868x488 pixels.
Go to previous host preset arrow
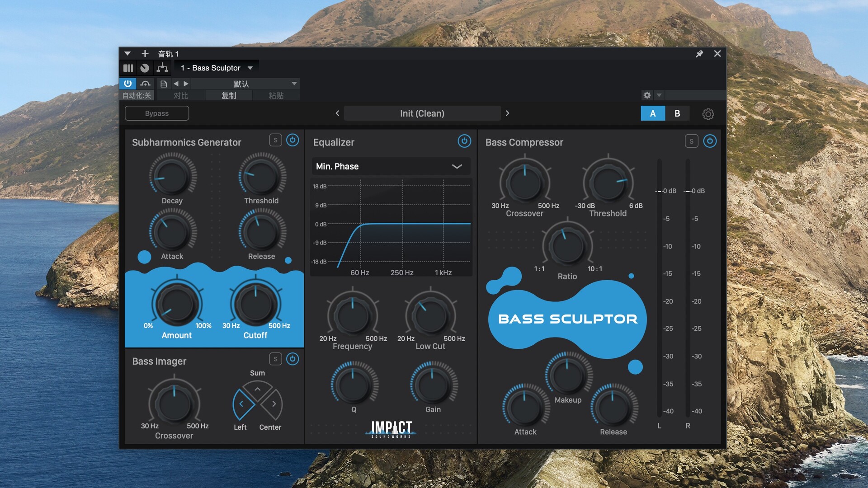point(176,84)
